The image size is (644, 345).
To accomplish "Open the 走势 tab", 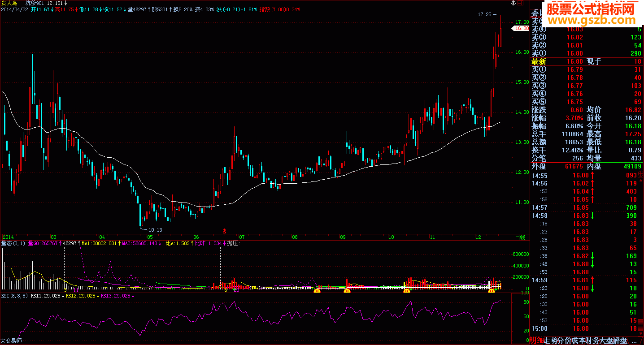I will coord(549,341).
